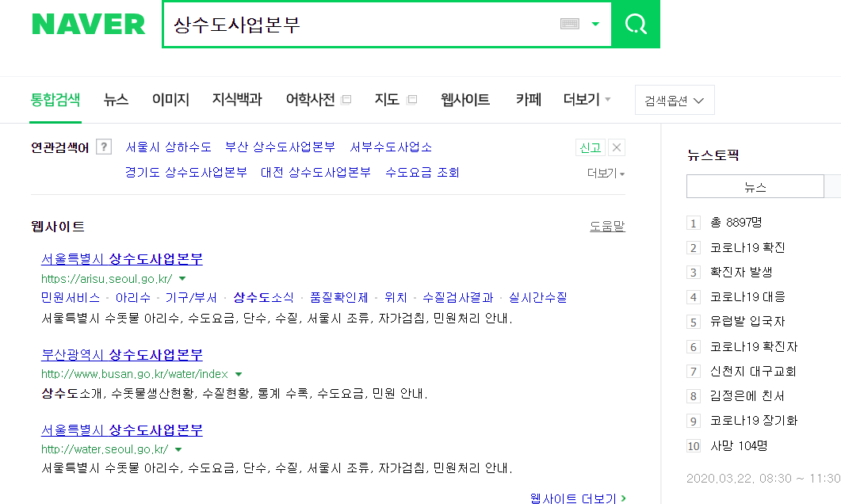
Task: Open the 위치 sublink
Action: coord(396,298)
